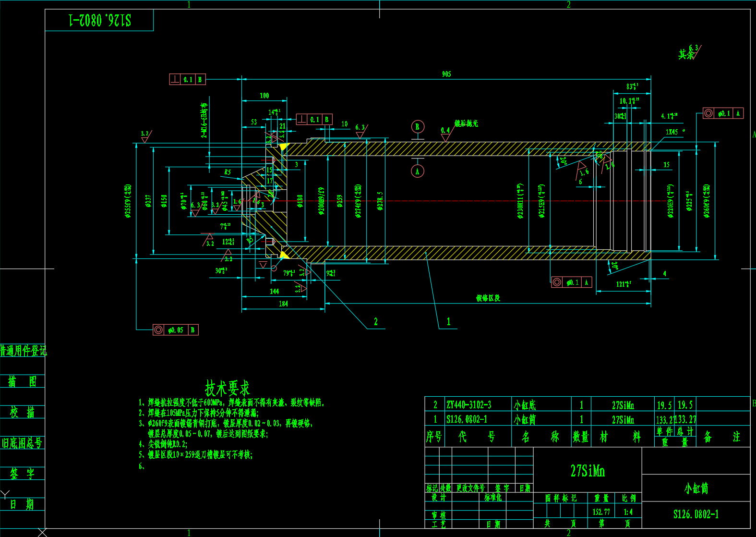Select the concentricity φ0.05 B tolerance frame
This screenshot has width=756, height=537.
[x=175, y=330]
